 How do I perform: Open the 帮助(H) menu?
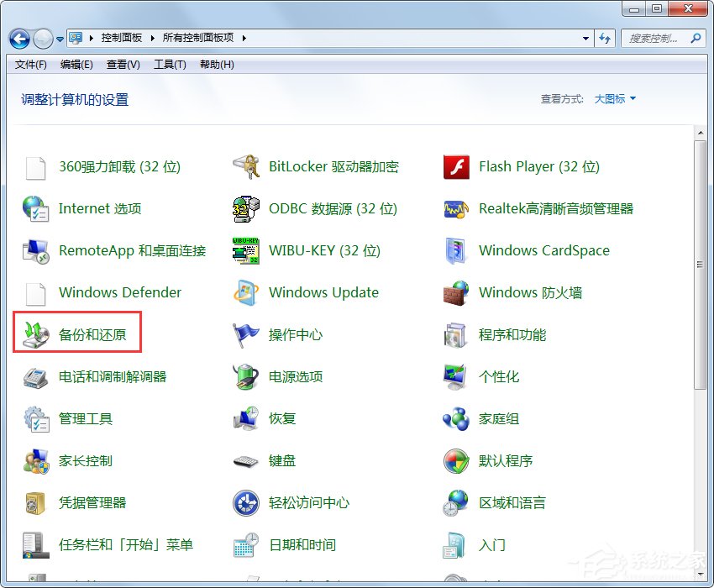coord(217,65)
